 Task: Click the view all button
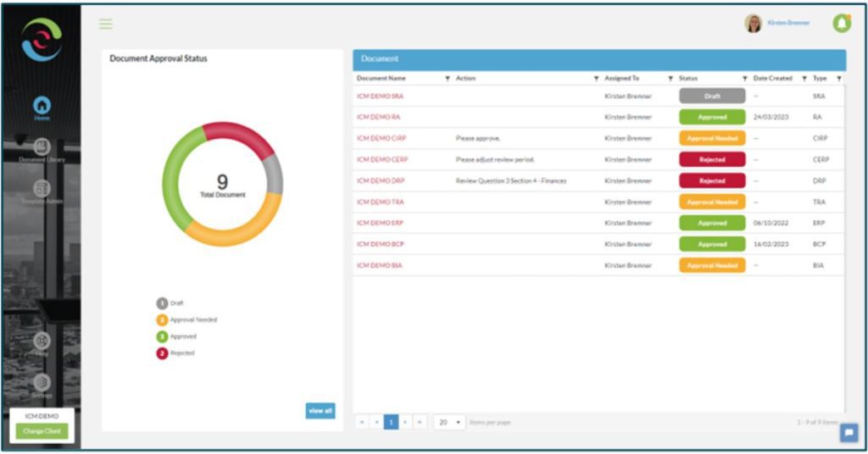[x=320, y=410]
